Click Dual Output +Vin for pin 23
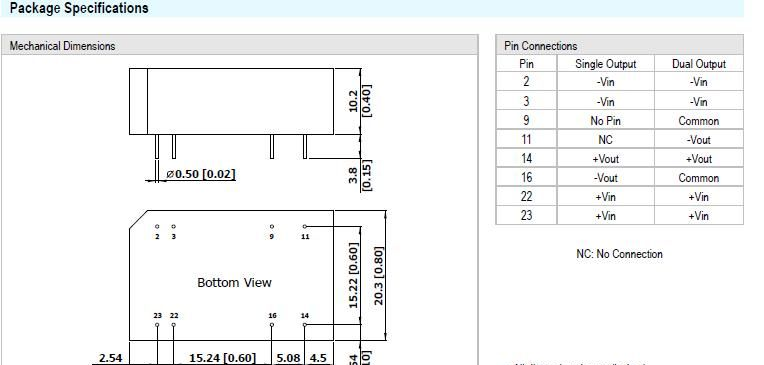This screenshot has height=365, width=764. pyautogui.click(x=699, y=215)
